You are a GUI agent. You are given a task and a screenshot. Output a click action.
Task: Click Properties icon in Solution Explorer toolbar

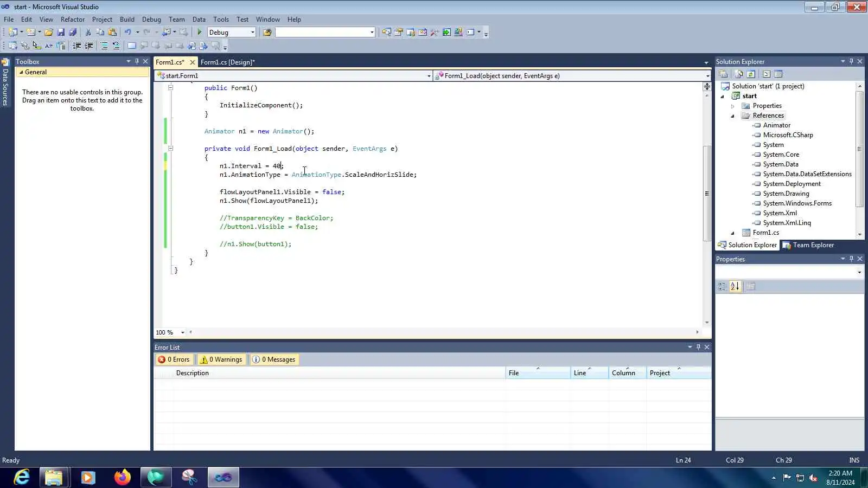click(x=723, y=74)
